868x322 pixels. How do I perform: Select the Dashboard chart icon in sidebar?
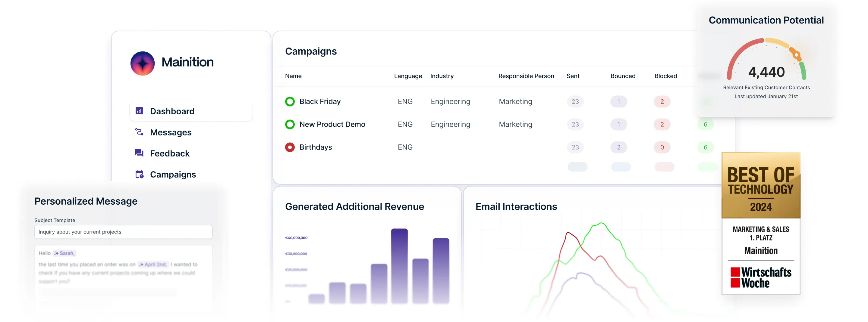point(139,111)
